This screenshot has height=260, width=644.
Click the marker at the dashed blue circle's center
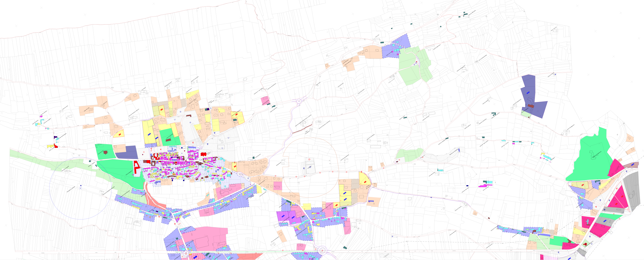(x=80, y=188)
